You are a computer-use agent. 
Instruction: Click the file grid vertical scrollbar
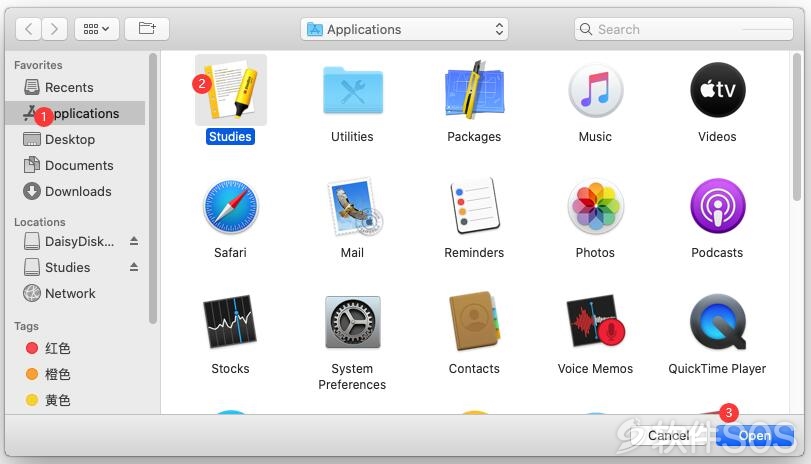click(x=797, y=127)
